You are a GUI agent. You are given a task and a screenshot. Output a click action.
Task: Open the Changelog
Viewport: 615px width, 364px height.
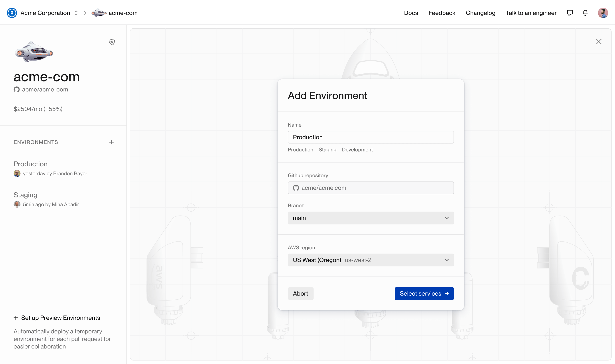[480, 13]
